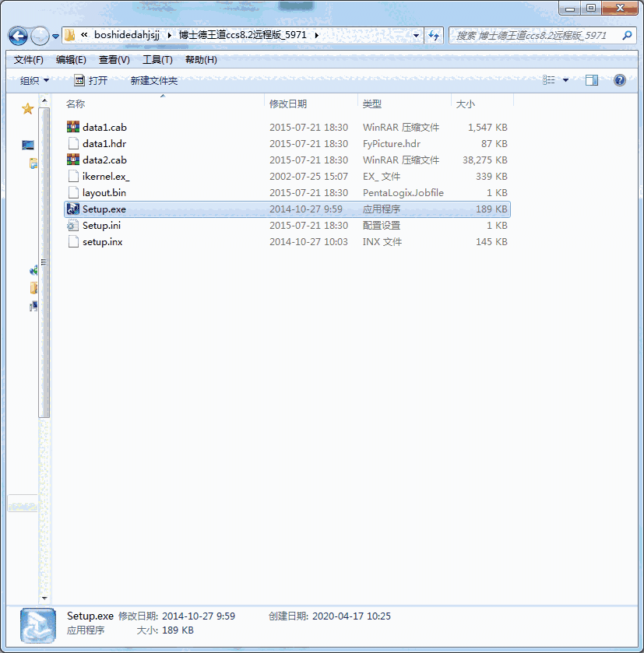Open the 编辑(E) menu
Image resolution: width=644 pixels, height=653 pixels.
pos(71,60)
